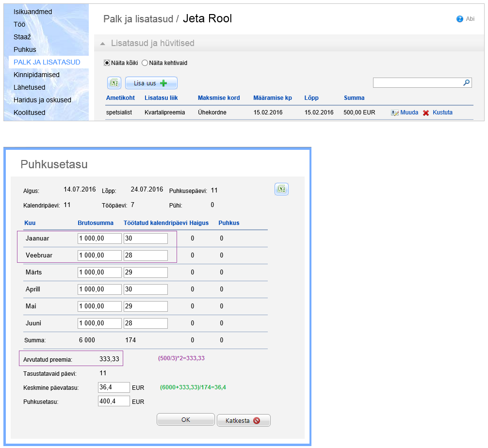This screenshot has height=448, width=488.
Task: Click the Excel export icon beside Lisa uus
Action: point(114,83)
